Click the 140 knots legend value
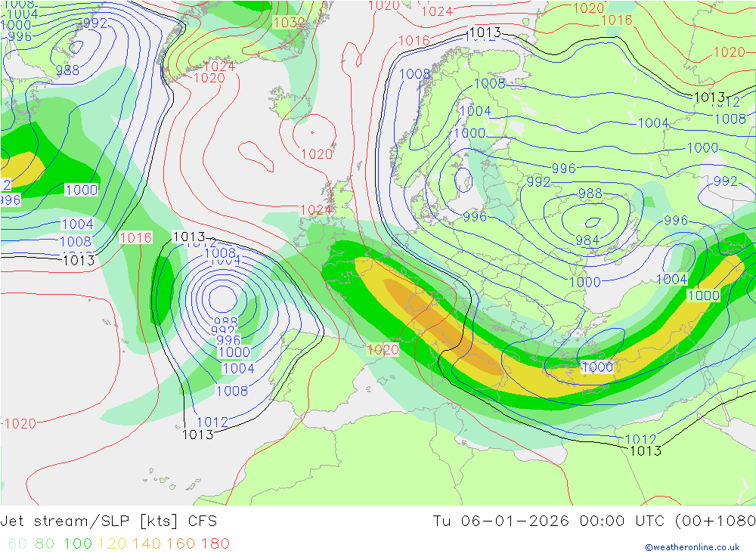 pyautogui.click(x=147, y=543)
